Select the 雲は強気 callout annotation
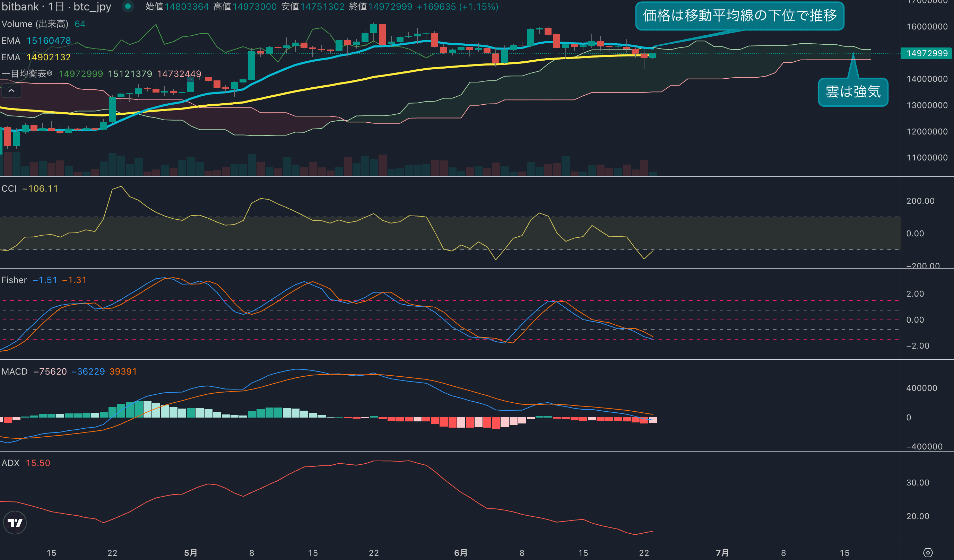The width and height of the screenshot is (954, 560). (x=853, y=92)
